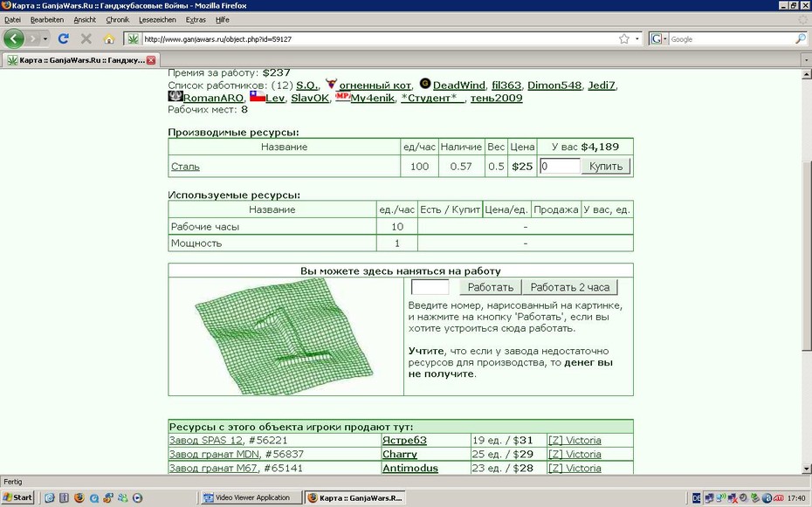The width and height of the screenshot is (812, 507).
Task: Open seller profile Ястреб3
Action: pyautogui.click(x=404, y=441)
